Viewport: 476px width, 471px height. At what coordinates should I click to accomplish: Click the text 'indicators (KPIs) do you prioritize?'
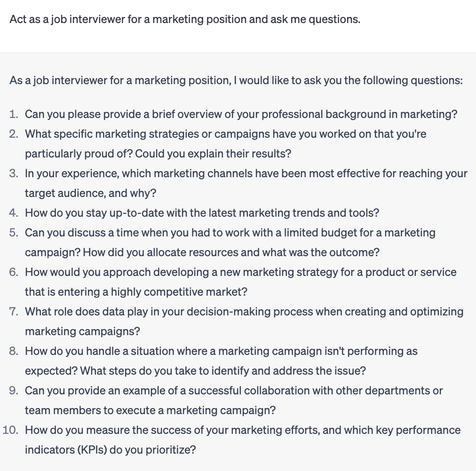tap(111, 449)
